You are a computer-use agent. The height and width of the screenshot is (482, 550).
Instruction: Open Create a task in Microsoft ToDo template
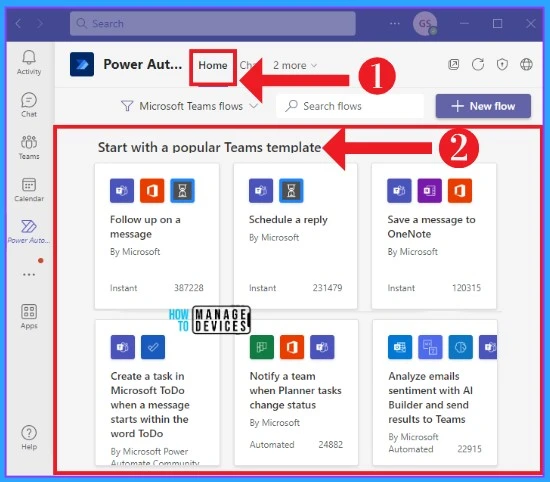coord(157,392)
